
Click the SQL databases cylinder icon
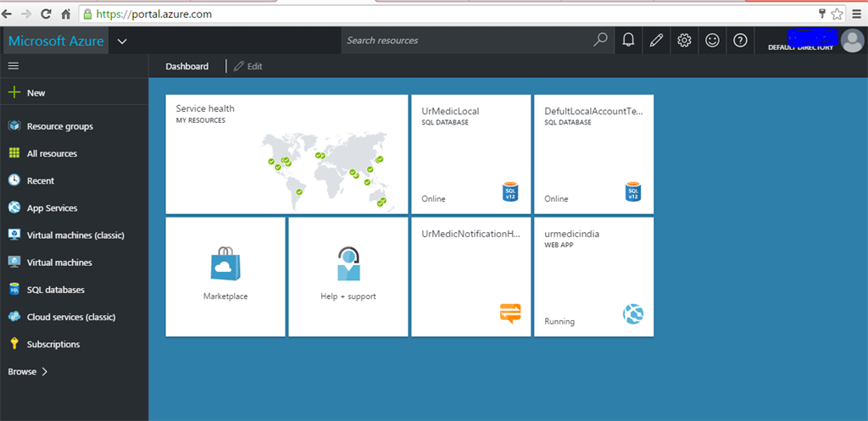[x=15, y=290]
